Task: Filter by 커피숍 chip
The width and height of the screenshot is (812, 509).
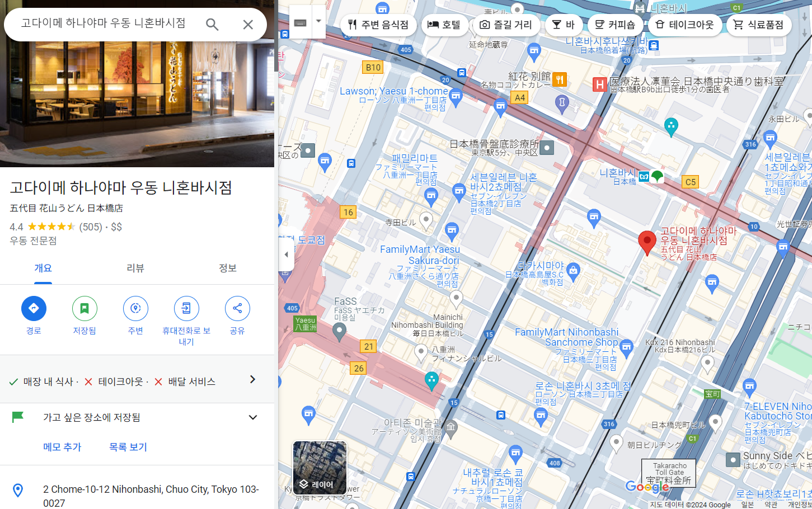Action: 615,25
